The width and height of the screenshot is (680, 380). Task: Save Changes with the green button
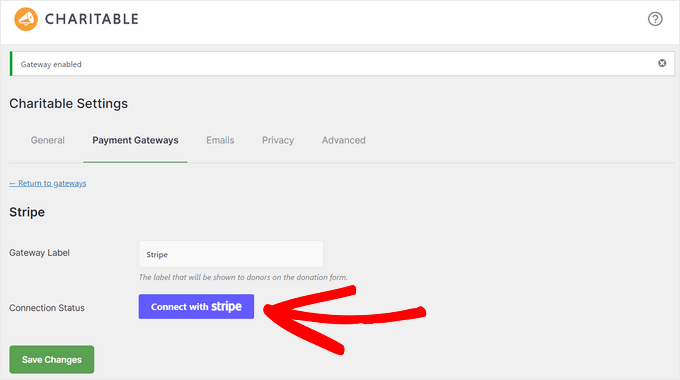pos(52,360)
